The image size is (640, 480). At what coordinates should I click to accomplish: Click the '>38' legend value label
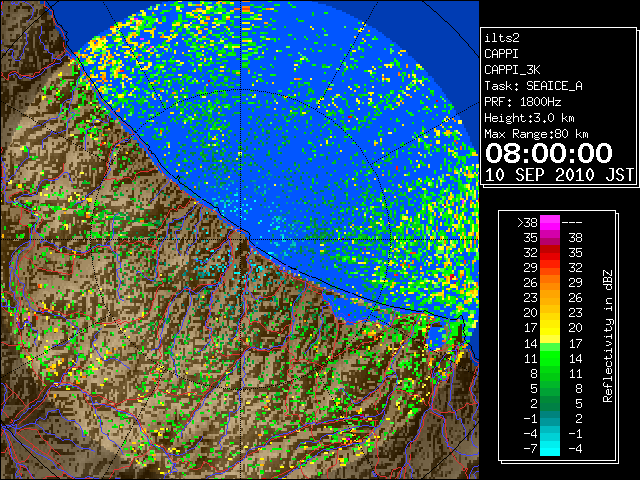[527, 222]
